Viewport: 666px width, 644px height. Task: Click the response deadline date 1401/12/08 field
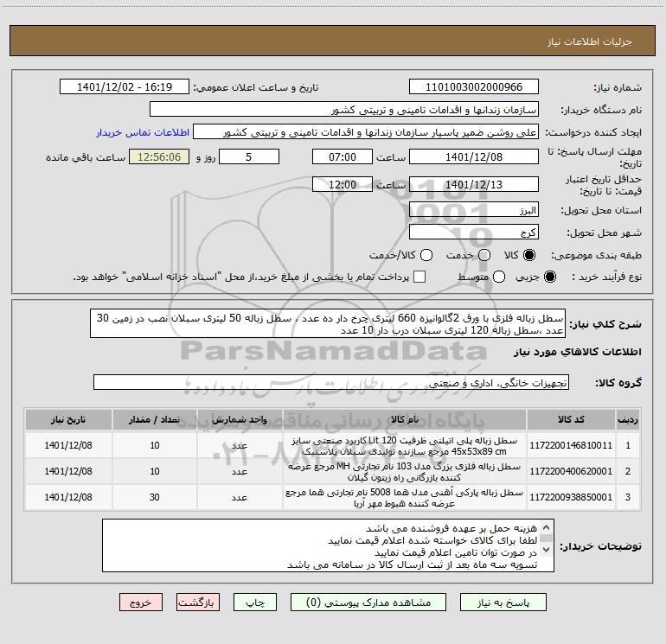pos(474,157)
